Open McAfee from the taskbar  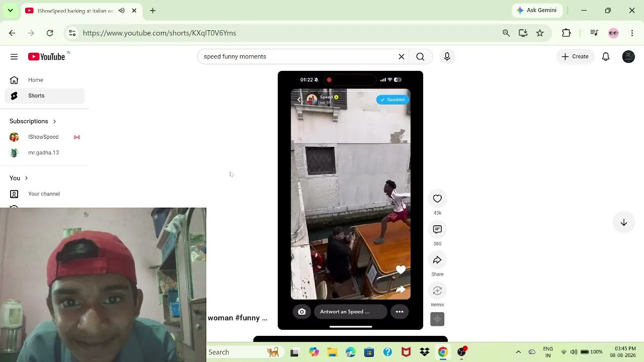pyautogui.click(x=406, y=352)
